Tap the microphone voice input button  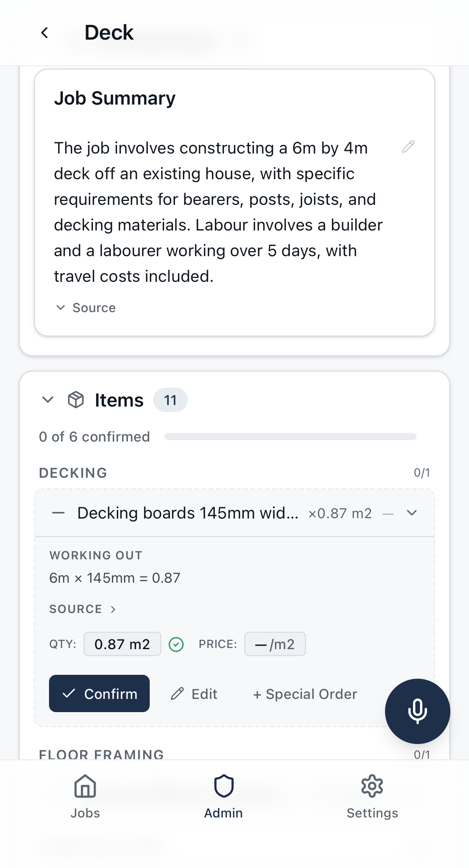(417, 711)
